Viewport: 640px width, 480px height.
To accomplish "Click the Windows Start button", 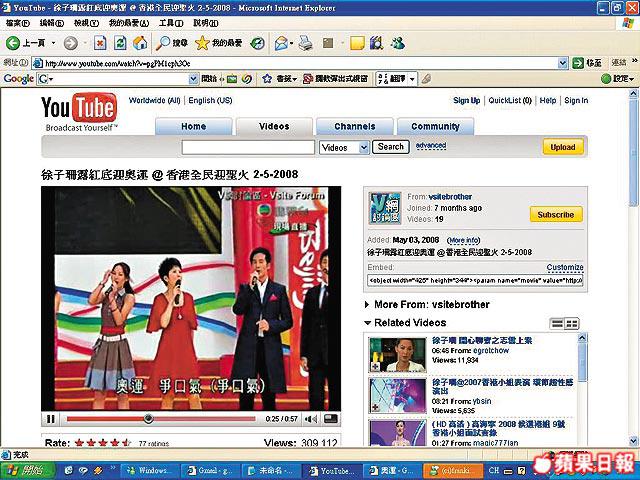I will click(x=27, y=471).
